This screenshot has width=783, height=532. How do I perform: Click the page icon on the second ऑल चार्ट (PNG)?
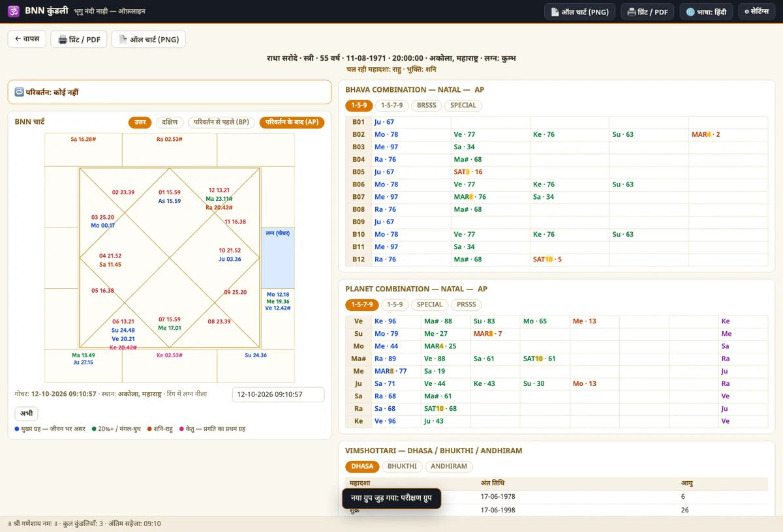[x=123, y=39]
